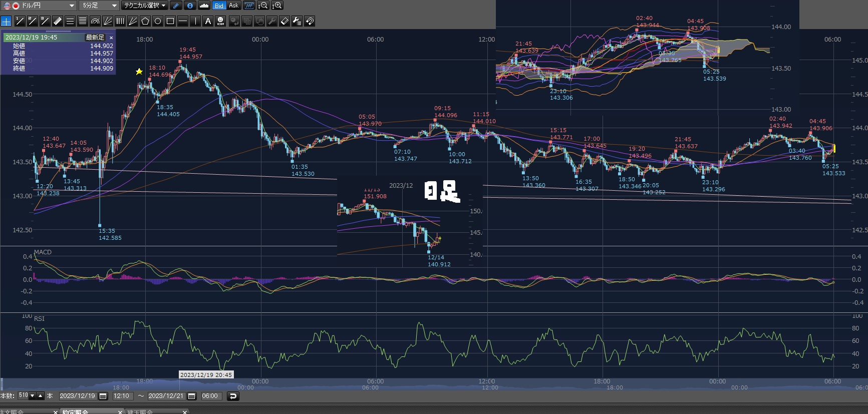Toggle the chart indicator display button

249,6
